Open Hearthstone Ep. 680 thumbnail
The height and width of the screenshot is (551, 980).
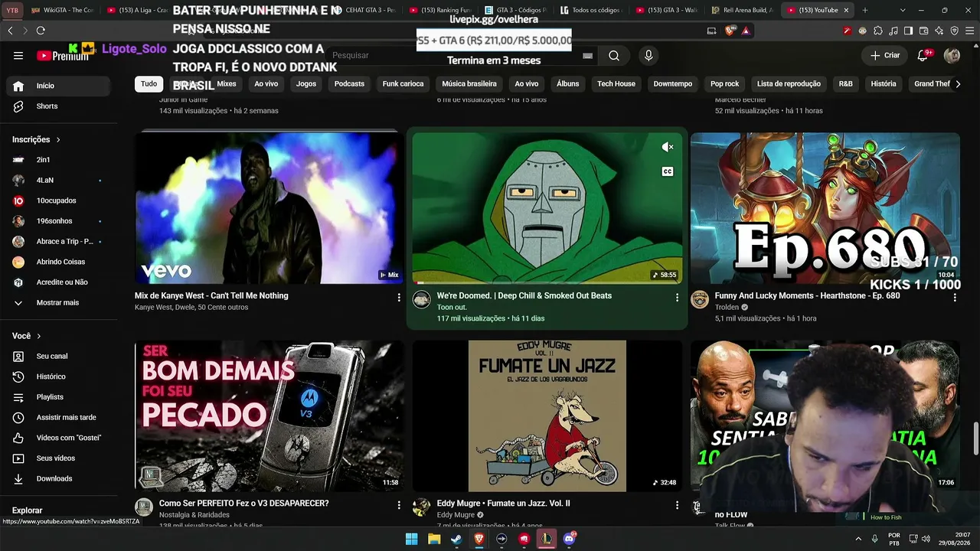[825, 208]
